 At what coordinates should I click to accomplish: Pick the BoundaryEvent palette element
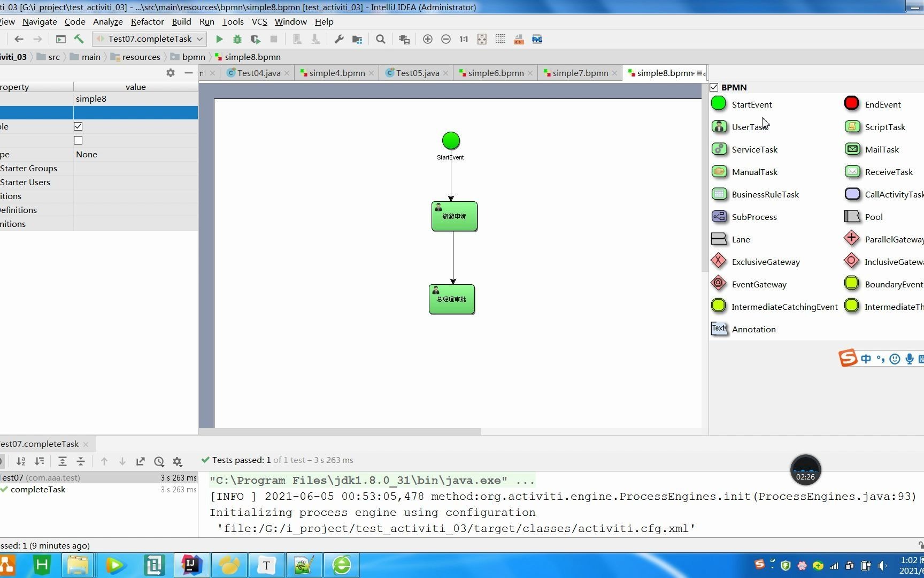coord(884,284)
